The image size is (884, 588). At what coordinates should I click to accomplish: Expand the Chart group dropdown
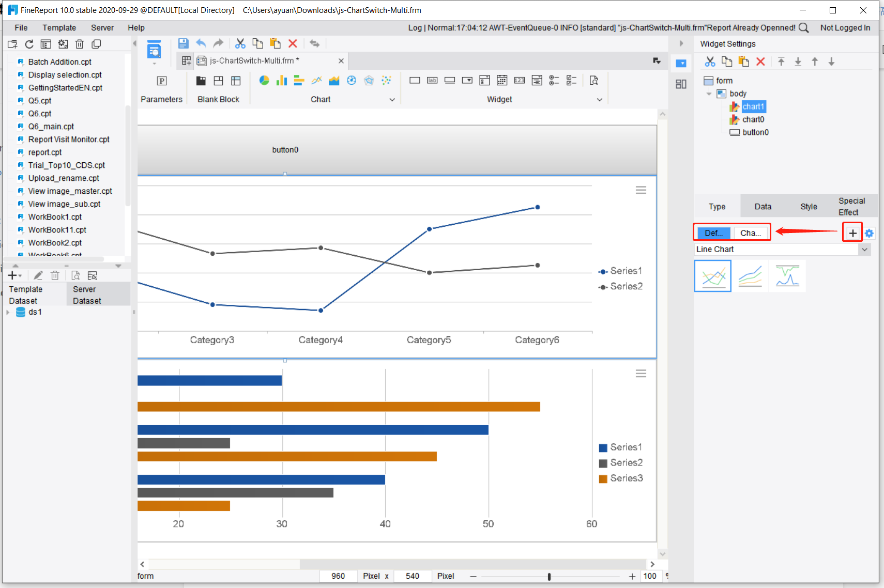tap(392, 99)
